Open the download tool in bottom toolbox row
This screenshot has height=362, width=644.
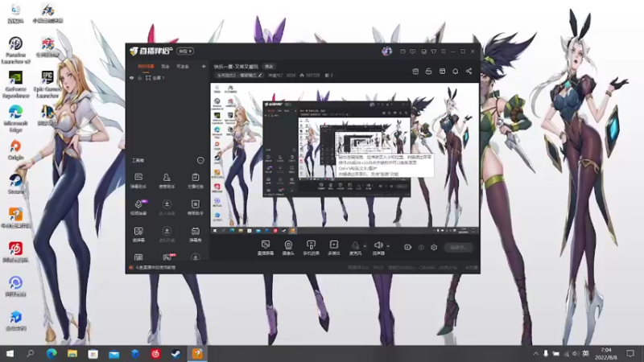click(x=195, y=257)
